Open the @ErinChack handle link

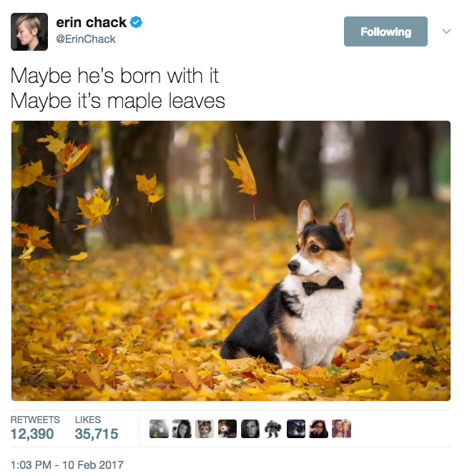(x=86, y=39)
